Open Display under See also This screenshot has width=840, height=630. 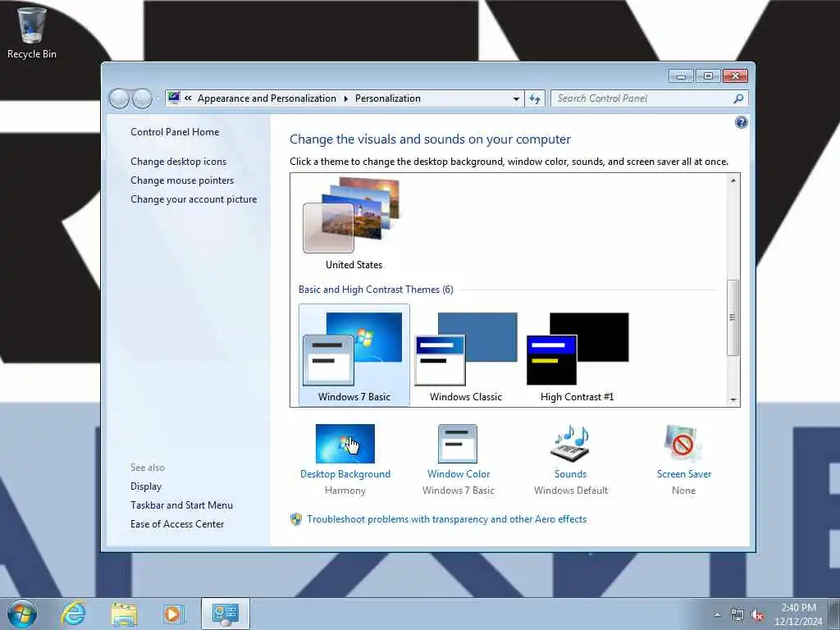coord(146,486)
